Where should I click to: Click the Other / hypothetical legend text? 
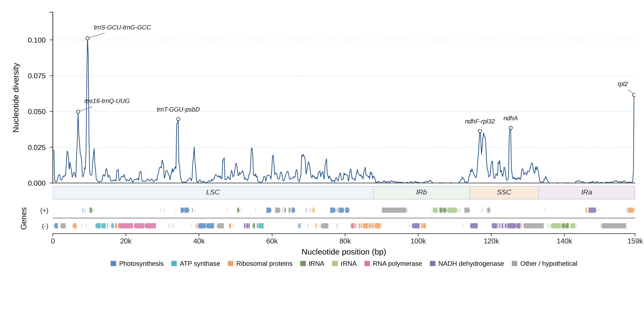coord(549,264)
